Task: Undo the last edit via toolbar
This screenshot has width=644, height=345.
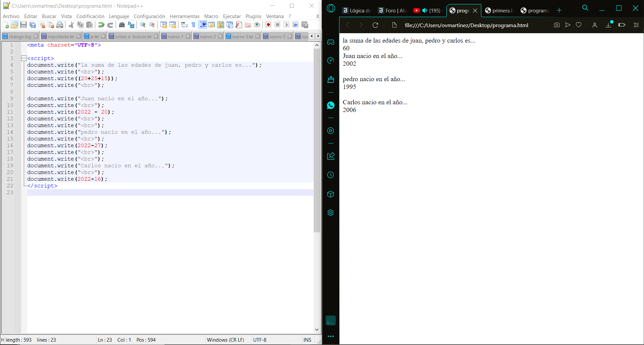Action: [x=101, y=25]
